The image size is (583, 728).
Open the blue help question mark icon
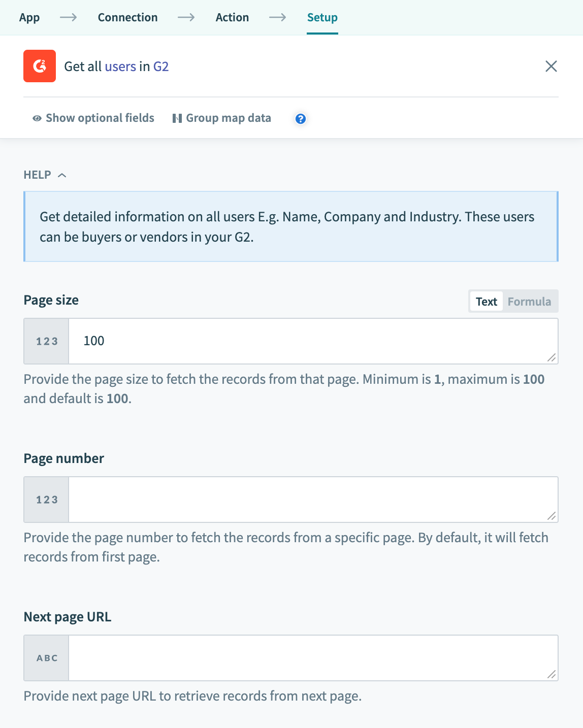click(300, 118)
